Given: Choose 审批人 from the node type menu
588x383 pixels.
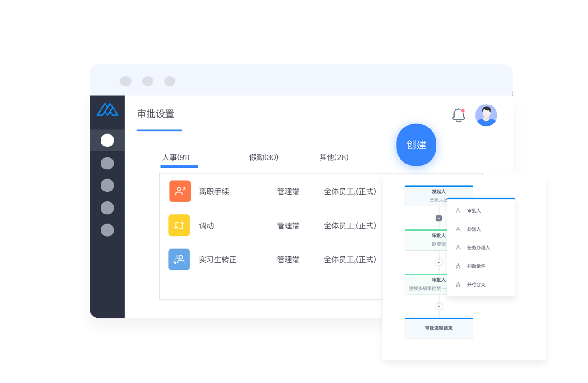Looking at the screenshot, I should (474, 210).
